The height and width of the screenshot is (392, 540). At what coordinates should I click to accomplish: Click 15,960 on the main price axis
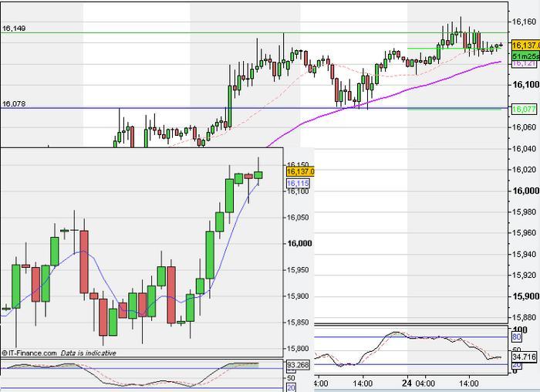click(524, 233)
